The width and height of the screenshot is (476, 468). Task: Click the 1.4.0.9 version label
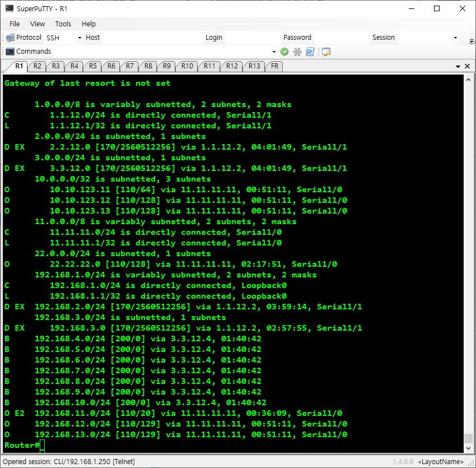click(x=403, y=462)
